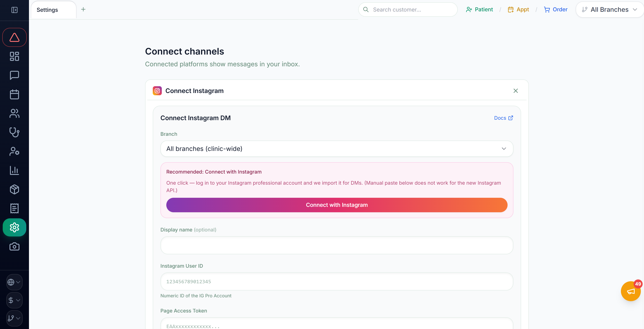Click the Patient quick action
The height and width of the screenshot is (329, 644).
click(479, 10)
